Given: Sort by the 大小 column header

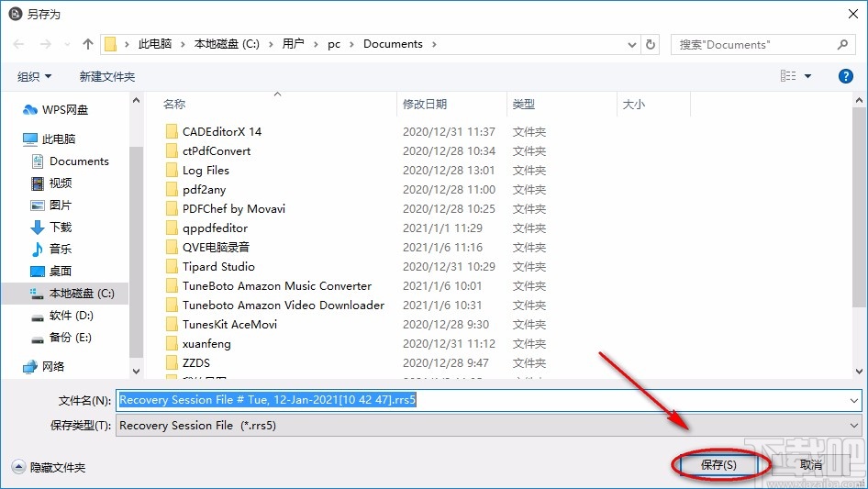Looking at the screenshot, I should [x=634, y=104].
